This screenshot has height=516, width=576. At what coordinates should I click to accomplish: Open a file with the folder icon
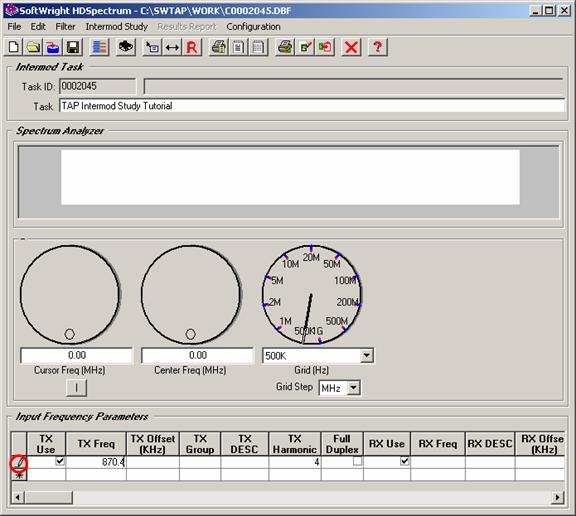click(33, 47)
